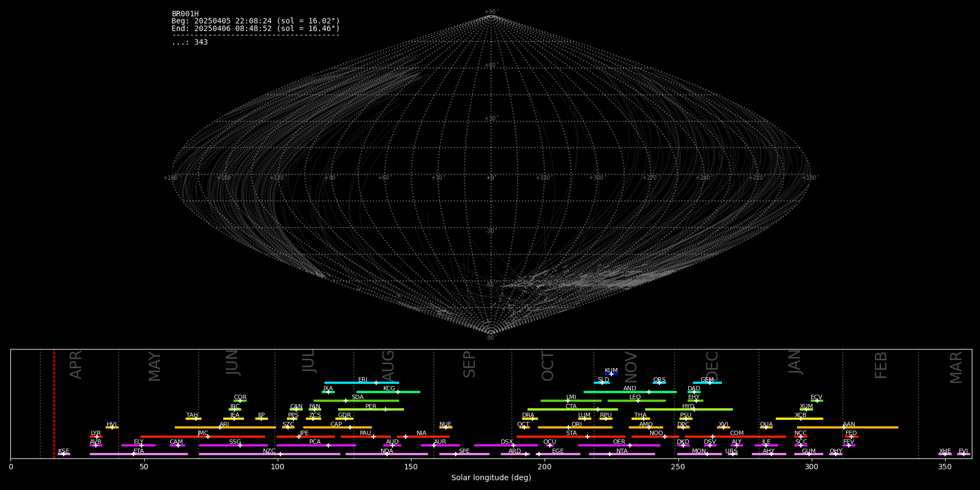
Task: Click the MON shower bar
Action: pos(700,454)
